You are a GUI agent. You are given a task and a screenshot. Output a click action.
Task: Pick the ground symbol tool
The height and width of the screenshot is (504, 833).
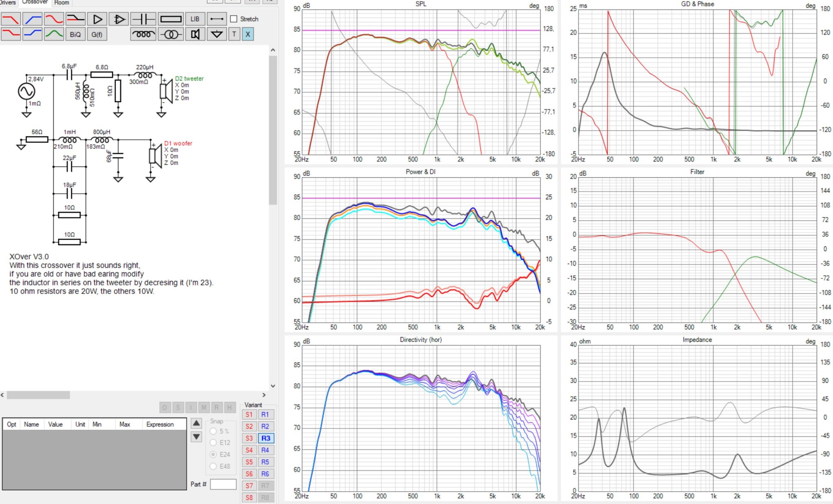coord(217,34)
